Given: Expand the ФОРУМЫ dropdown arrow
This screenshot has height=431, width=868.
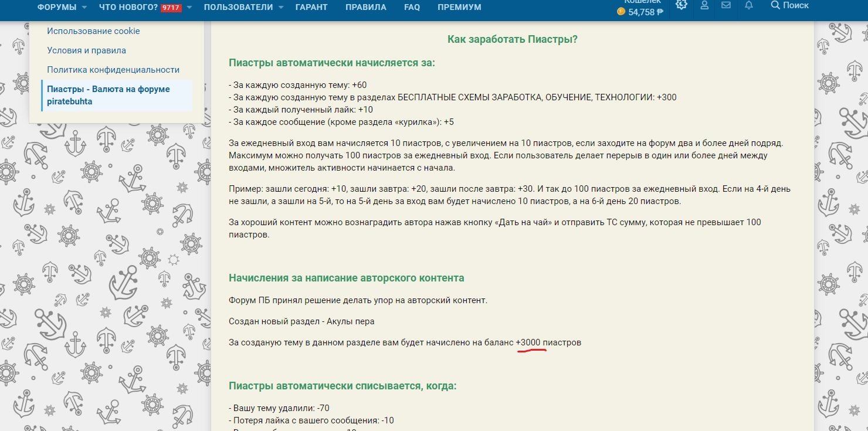Looking at the screenshot, I should coord(84,8).
